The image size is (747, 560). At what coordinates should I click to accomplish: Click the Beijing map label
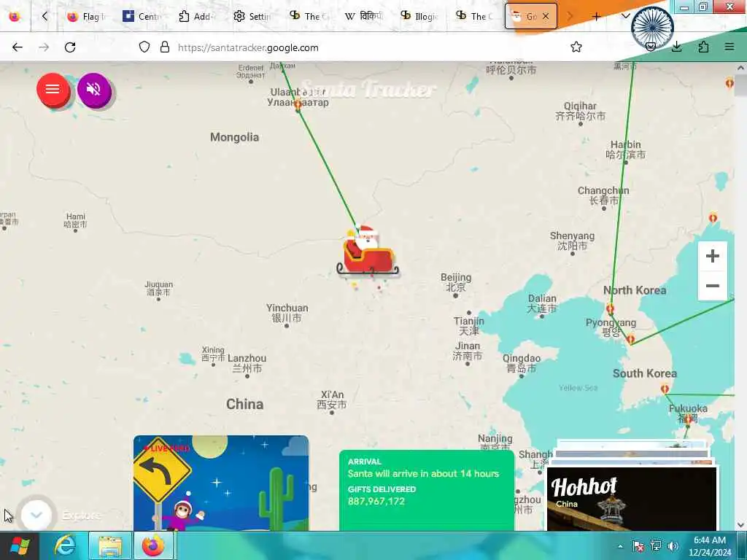tap(456, 282)
